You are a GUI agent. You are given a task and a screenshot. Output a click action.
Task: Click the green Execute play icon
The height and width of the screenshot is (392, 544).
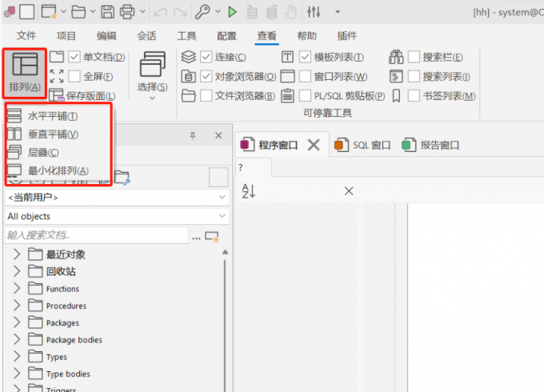(232, 12)
